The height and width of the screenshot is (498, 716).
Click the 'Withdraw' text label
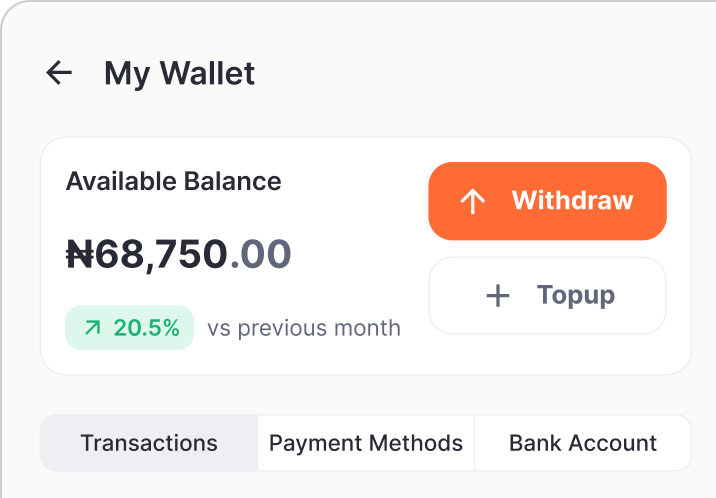tap(572, 200)
